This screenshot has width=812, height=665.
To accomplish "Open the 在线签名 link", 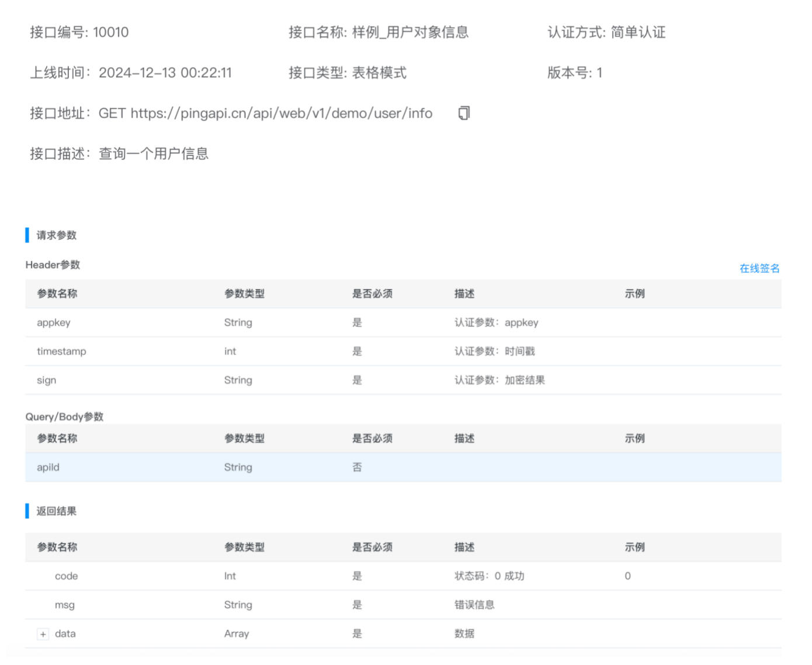I will pos(759,268).
